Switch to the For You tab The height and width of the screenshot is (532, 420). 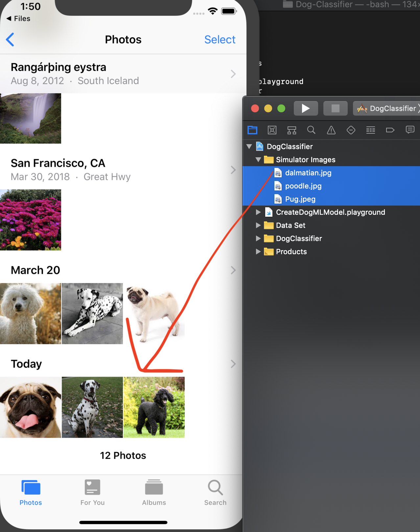92,492
